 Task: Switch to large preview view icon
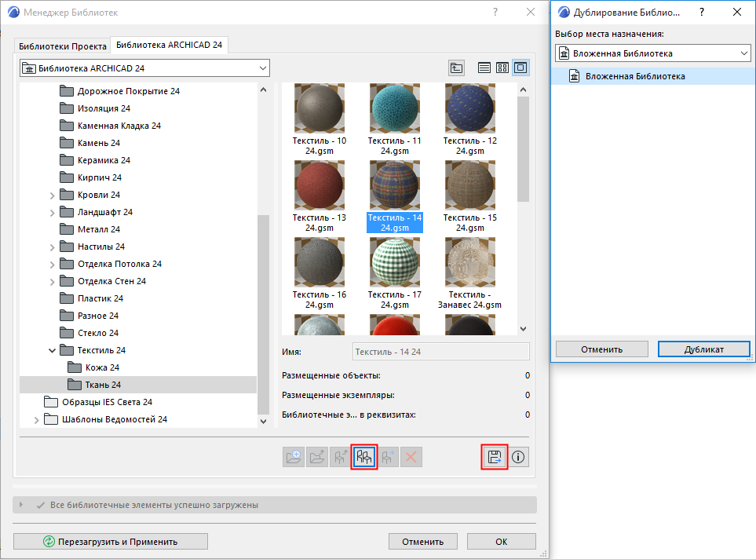(x=520, y=68)
